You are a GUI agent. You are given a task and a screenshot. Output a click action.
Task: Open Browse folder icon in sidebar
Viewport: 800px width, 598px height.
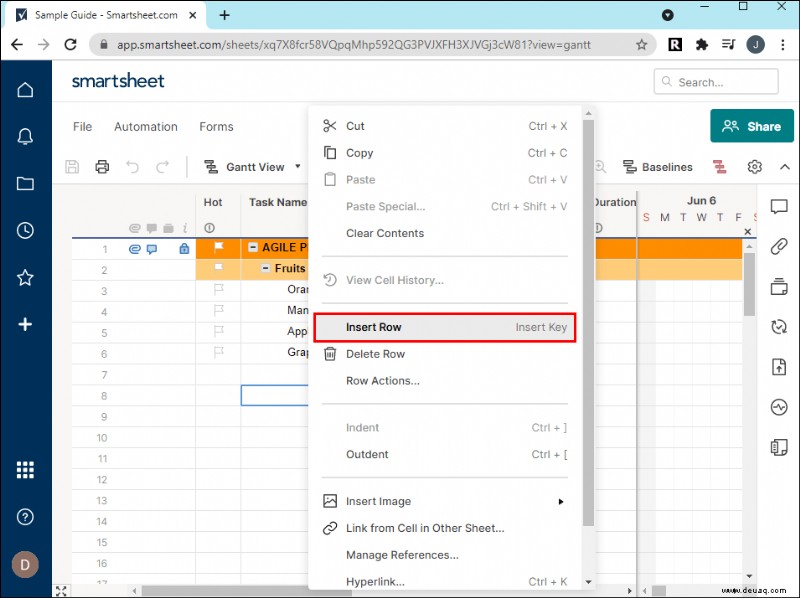tap(25, 183)
